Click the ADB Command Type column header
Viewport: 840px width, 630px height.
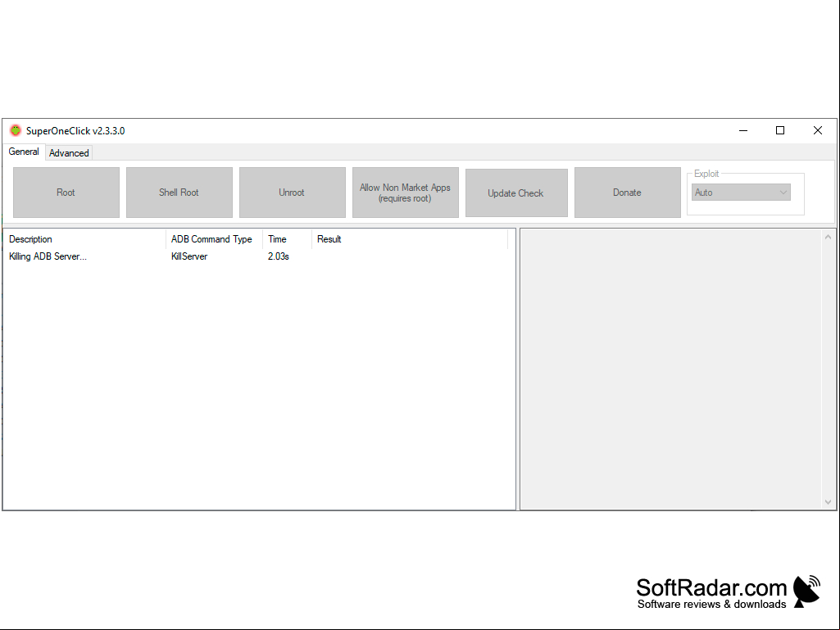coord(214,239)
